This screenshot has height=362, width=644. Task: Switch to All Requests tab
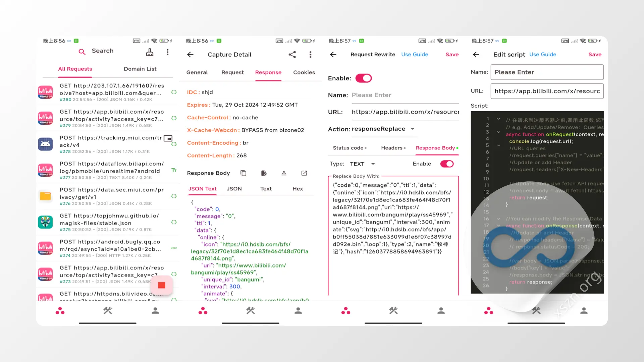coord(75,69)
